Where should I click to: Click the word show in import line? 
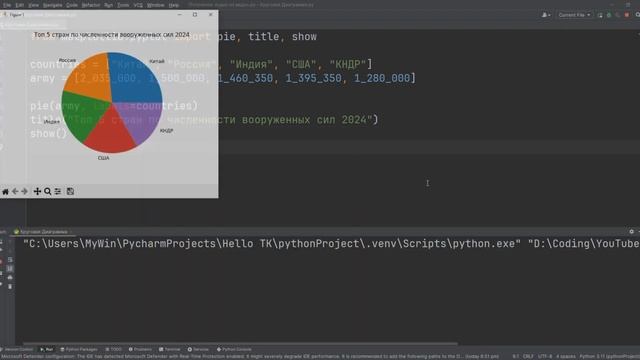[304, 37]
